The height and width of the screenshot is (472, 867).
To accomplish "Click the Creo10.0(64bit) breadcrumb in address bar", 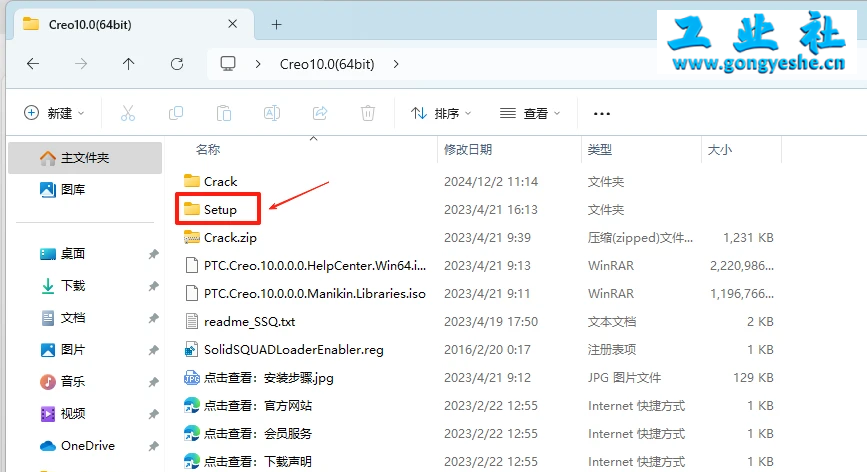I will pos(327,64).
